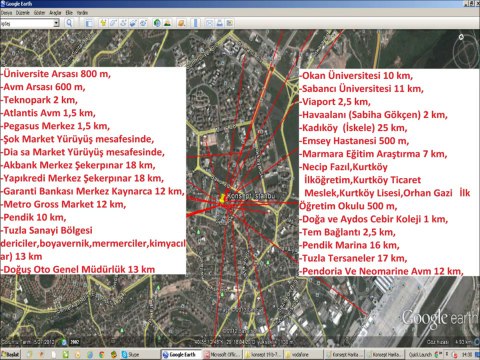Open the Yardım menu
Image resolution: width=480 pixels, height=360 pixels.
[82, 13]
